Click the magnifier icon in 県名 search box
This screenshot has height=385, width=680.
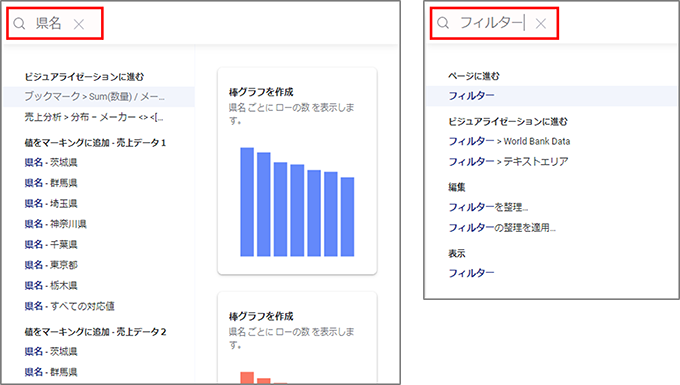pos(19,23)
